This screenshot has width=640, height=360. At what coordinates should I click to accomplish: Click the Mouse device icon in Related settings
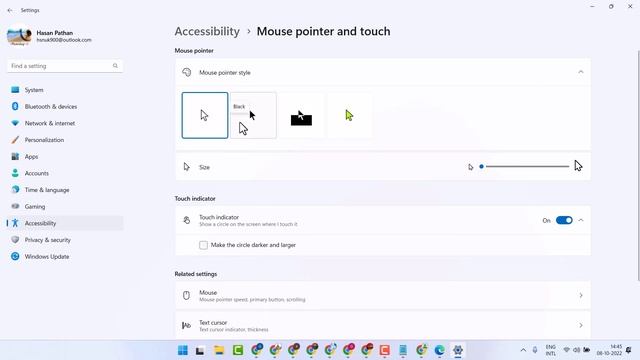(x=187, y=296)
